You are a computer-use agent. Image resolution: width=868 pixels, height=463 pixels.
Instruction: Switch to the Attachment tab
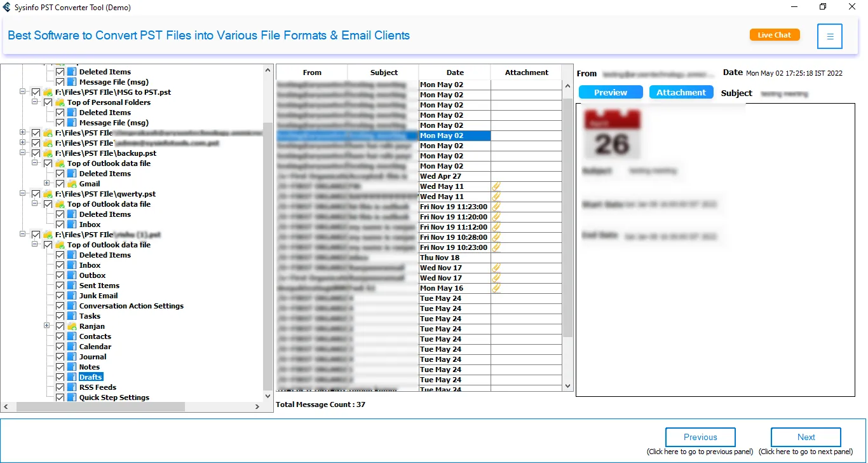click(x=681, y=92)
